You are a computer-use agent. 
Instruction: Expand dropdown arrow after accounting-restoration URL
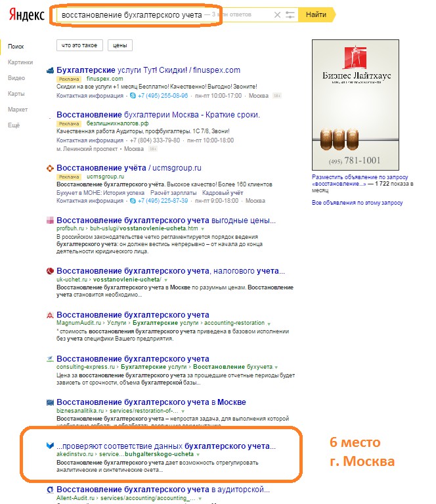[x=269, y=324]
